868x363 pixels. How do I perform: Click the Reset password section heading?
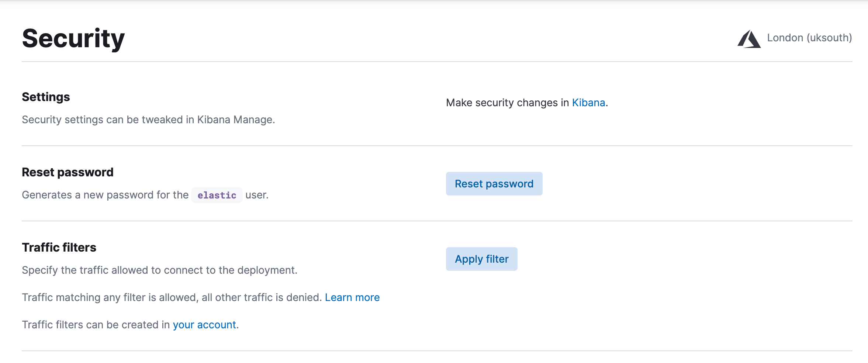click(68, 172)
